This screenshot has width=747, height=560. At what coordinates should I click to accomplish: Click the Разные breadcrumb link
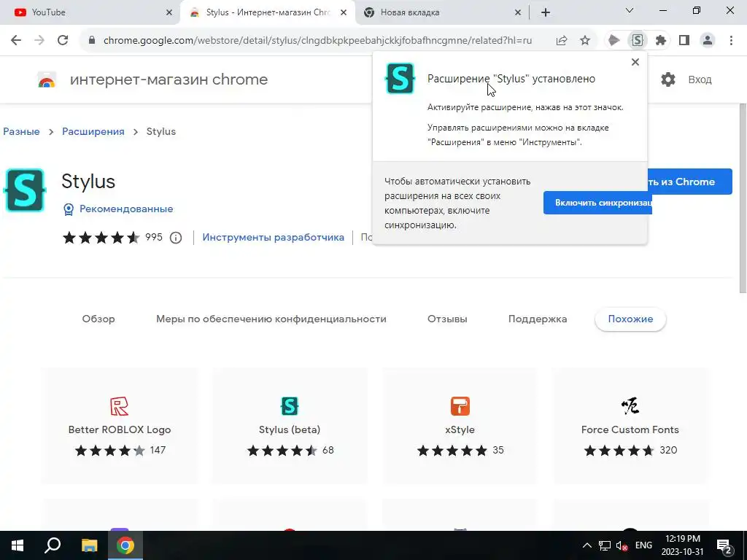tap(21, 131)
